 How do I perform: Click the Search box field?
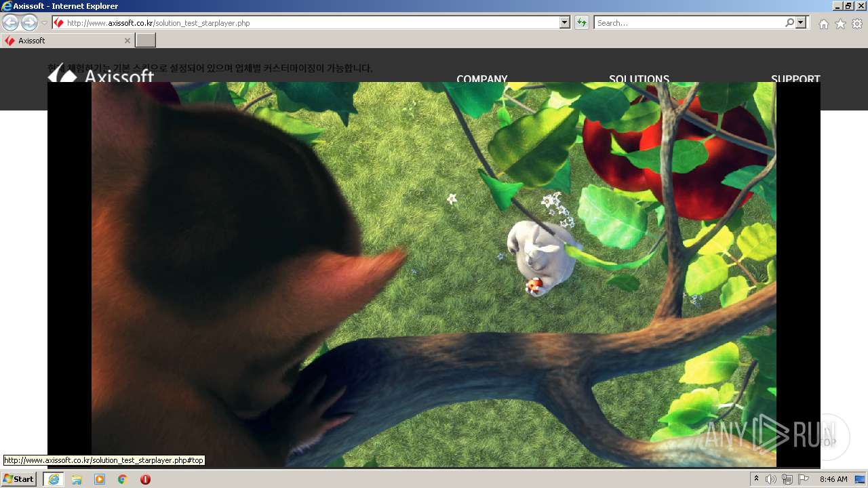coord(689,23)
